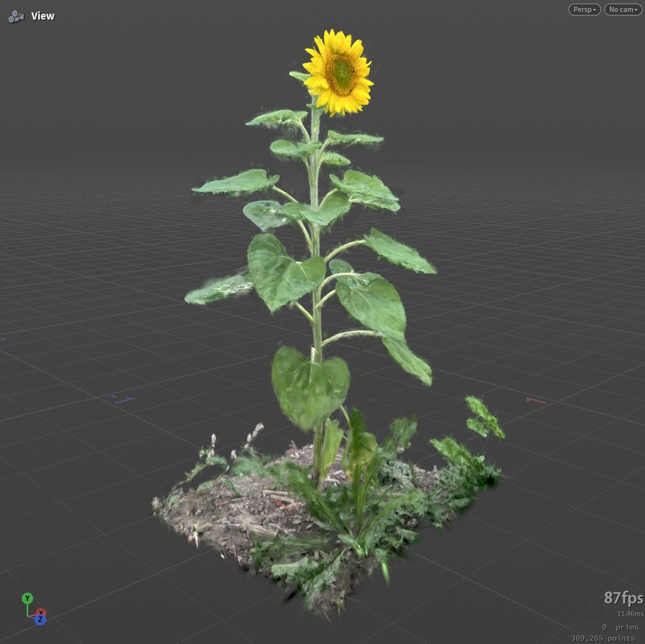Click the 309,265 points count text
The image size is (645, 644).
[x=603, y=638]
